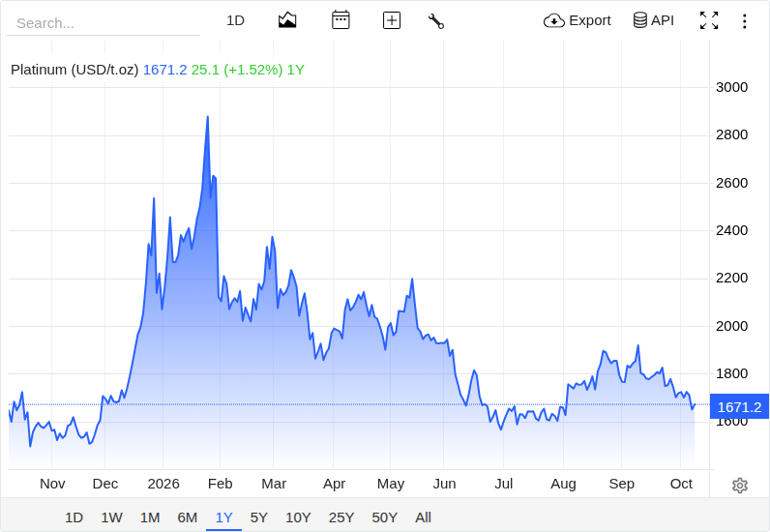Click the plus compare/add icon
Viewport: 770px width, 532px height.
pyautogui.click(x=392, y=20)
